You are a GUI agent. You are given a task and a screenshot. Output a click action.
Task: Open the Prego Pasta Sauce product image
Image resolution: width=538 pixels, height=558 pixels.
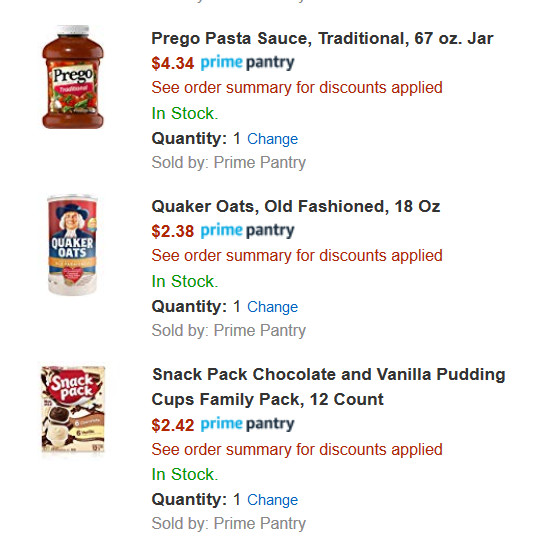click(x=73, y=77)
